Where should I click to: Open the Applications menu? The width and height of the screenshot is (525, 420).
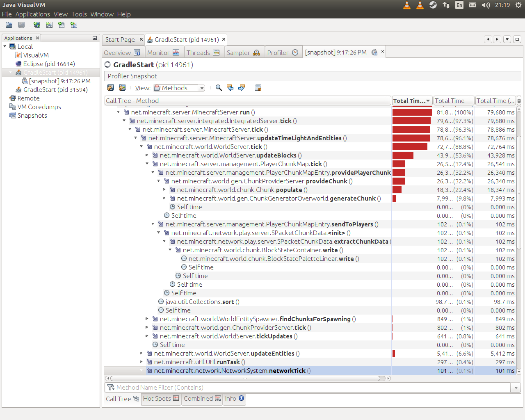coord(32,14)
